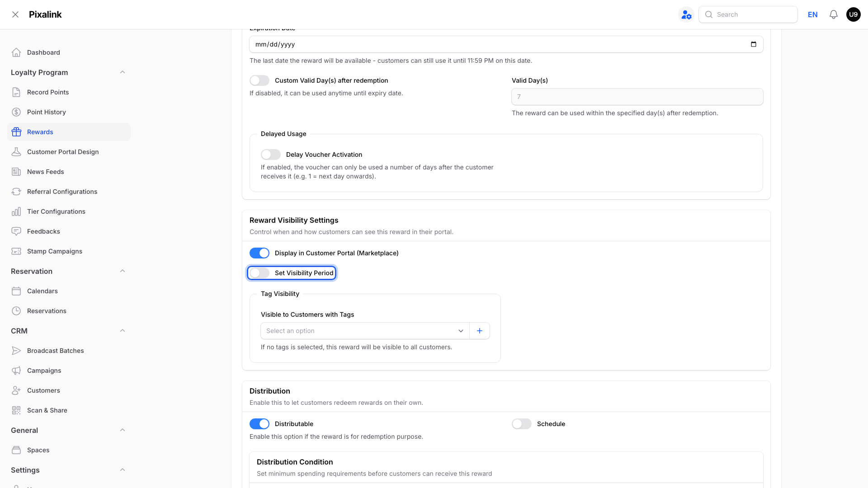The height and width of the screenshot is (488, 868).
Task: Click the News Feeds newspaper icon
Action: click(x=16, y=172)
